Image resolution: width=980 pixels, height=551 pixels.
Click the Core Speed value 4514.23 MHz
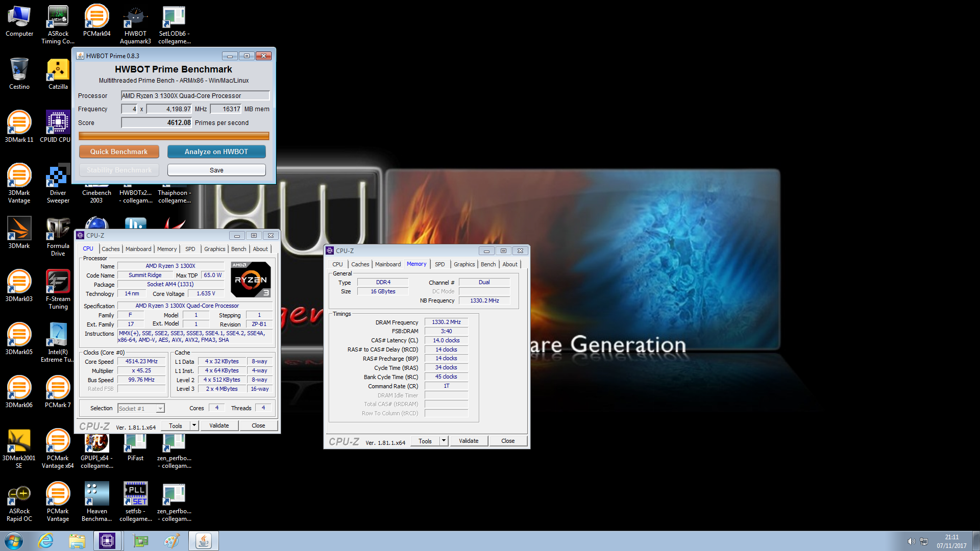pyautogui.click(x=141, y=361)
